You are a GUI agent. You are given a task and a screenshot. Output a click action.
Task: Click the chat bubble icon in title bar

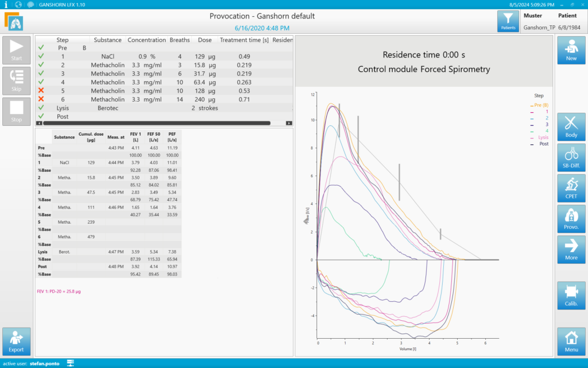coord(30,5)
